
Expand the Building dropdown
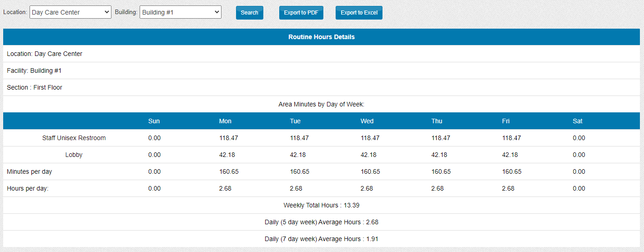click(x=180, y=12)
